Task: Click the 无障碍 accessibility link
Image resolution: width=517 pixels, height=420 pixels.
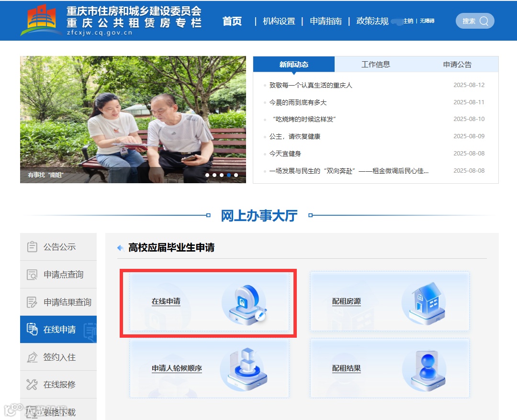Action: click(427, 21)
